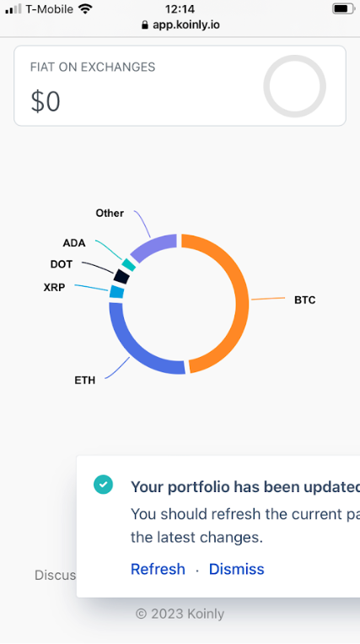Tap the app.koinly.io address bar
360x644 pixels.
tap(180, 25)
